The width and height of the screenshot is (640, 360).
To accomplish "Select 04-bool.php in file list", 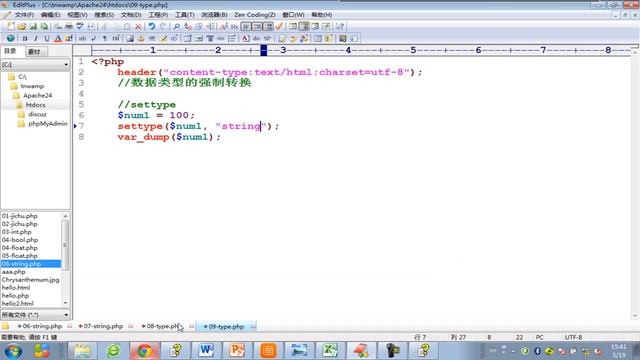I will 20,240.
